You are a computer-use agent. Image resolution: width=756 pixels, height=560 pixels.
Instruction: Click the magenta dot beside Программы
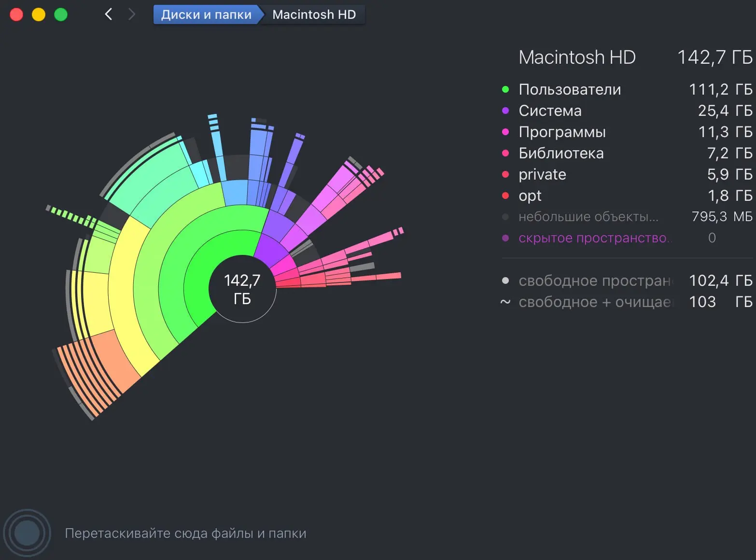(505, 132)
